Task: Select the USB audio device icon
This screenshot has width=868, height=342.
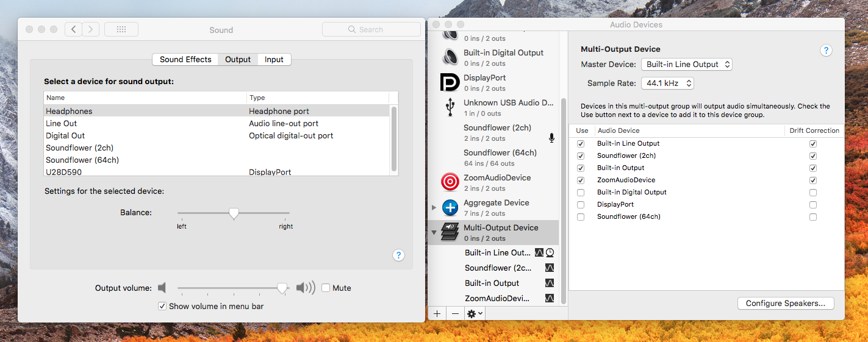Action: pyautogui.click(x=450, y=107)
